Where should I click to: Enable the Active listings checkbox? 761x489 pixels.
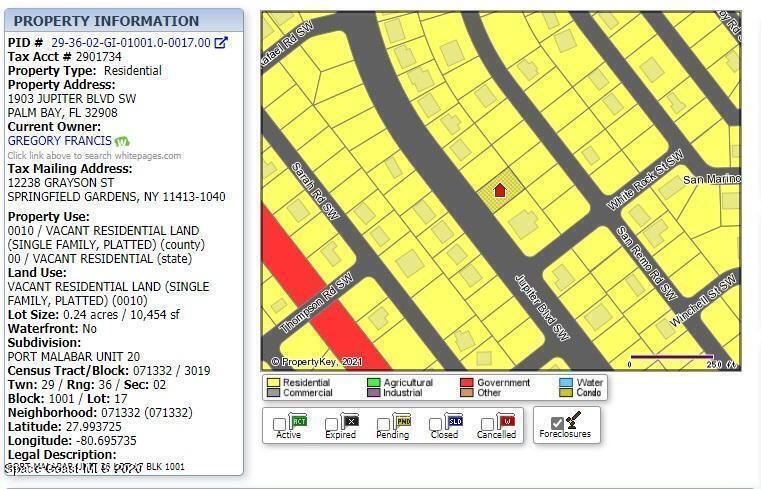coord(280,425)
